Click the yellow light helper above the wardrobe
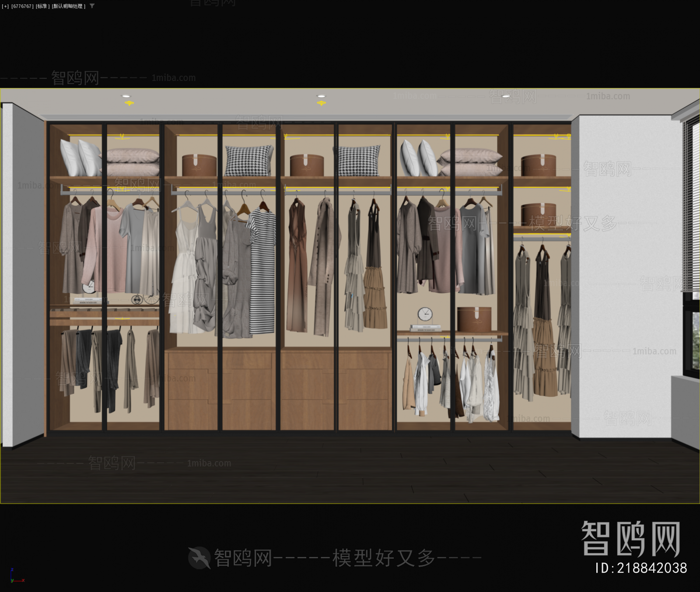Viewport: 700px width, 592px height. click(122, 136)
